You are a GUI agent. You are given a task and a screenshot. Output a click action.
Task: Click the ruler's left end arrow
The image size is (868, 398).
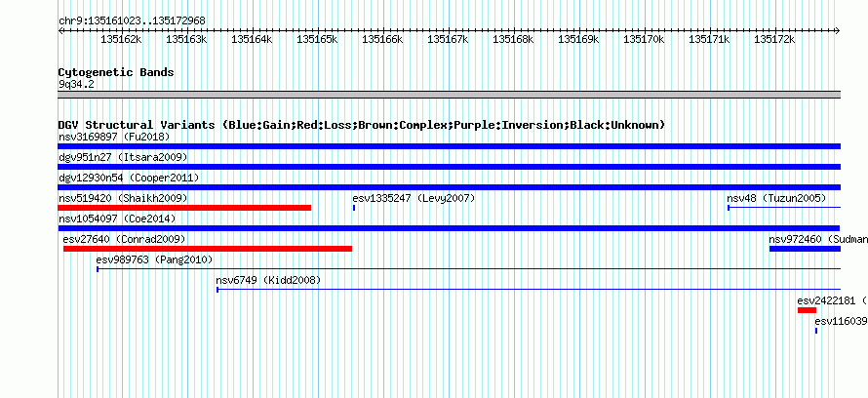point(60,30)
